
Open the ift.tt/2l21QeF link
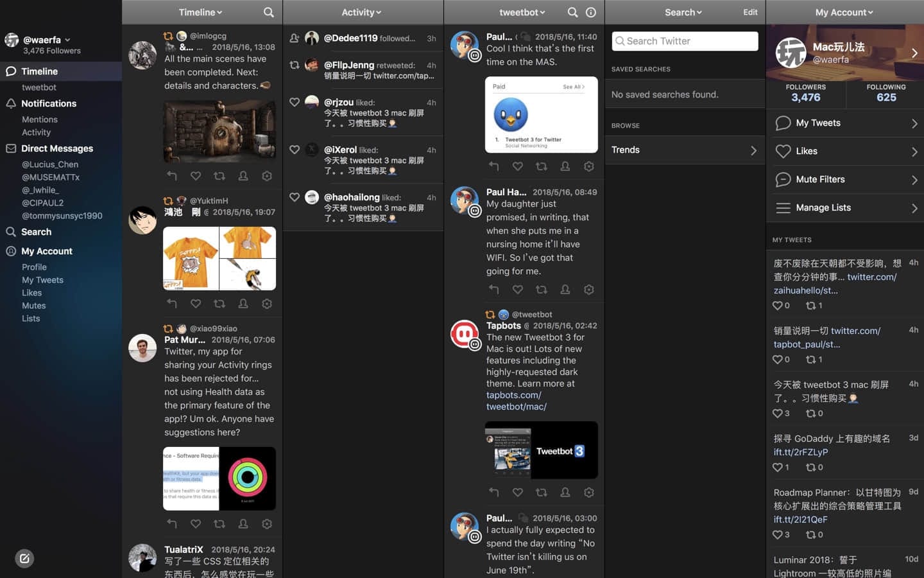[x=800, y=520]
